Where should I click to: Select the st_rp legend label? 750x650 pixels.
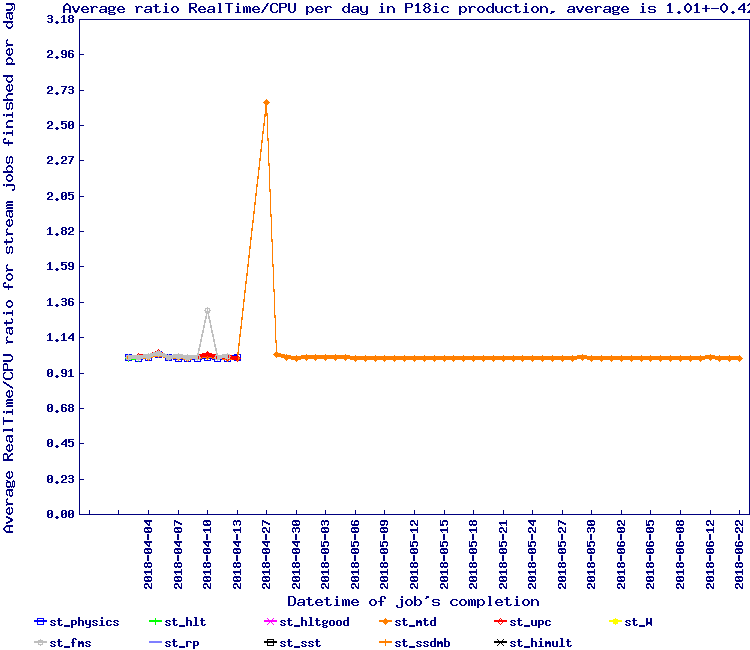(x=182, y=643)
